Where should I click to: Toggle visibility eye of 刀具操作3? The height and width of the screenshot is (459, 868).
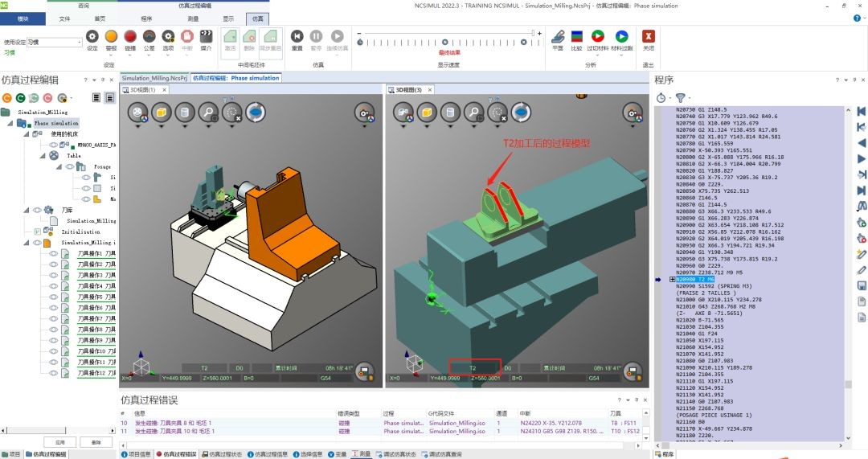click(54, 275)
